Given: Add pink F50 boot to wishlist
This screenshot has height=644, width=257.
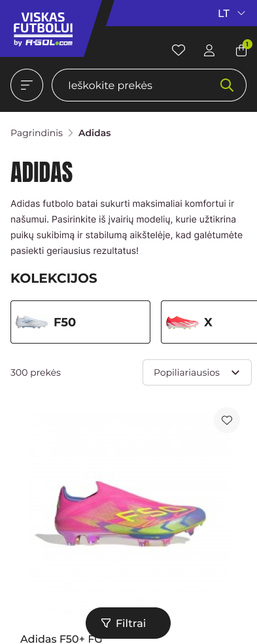Looking at the screenshot, I should click(x=227, y=420).
